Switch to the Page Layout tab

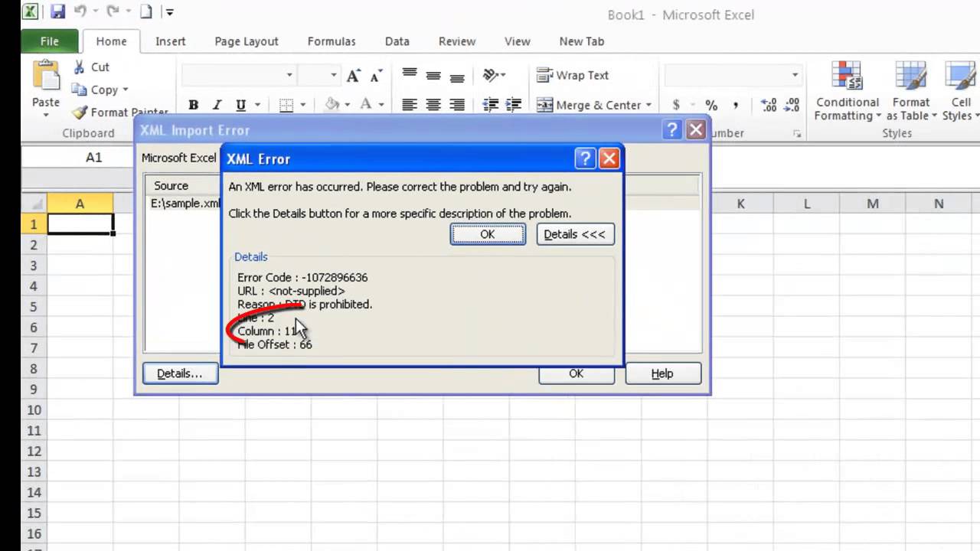[x=247, y=41]
